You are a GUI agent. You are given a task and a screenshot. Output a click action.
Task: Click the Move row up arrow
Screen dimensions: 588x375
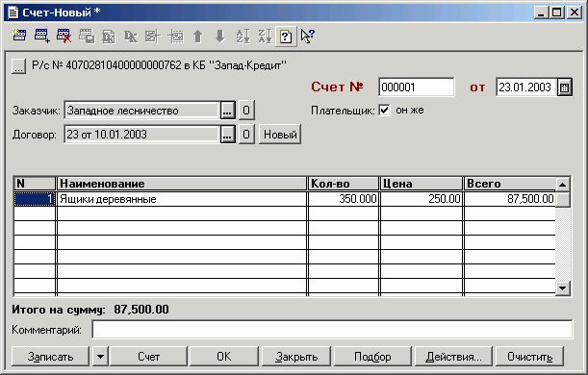pyautogui.click(x=197, y=36)
